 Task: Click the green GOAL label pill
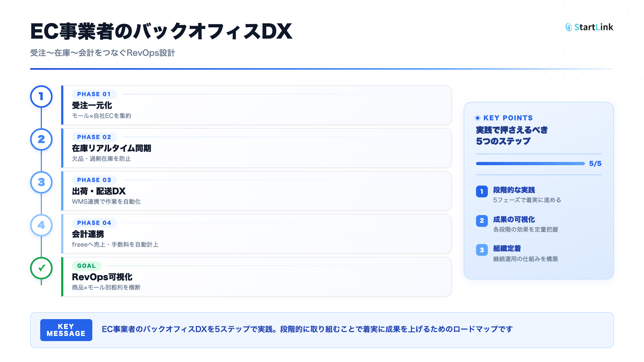(86, 266)
